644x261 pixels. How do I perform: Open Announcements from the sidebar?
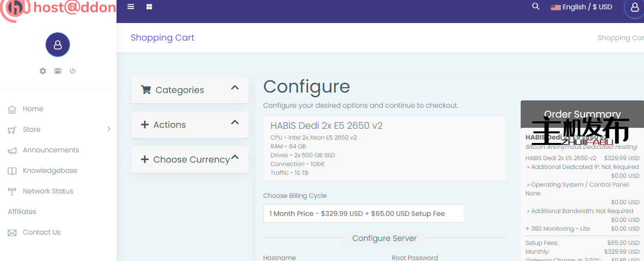pyautogui.click(x=50, y=150)
